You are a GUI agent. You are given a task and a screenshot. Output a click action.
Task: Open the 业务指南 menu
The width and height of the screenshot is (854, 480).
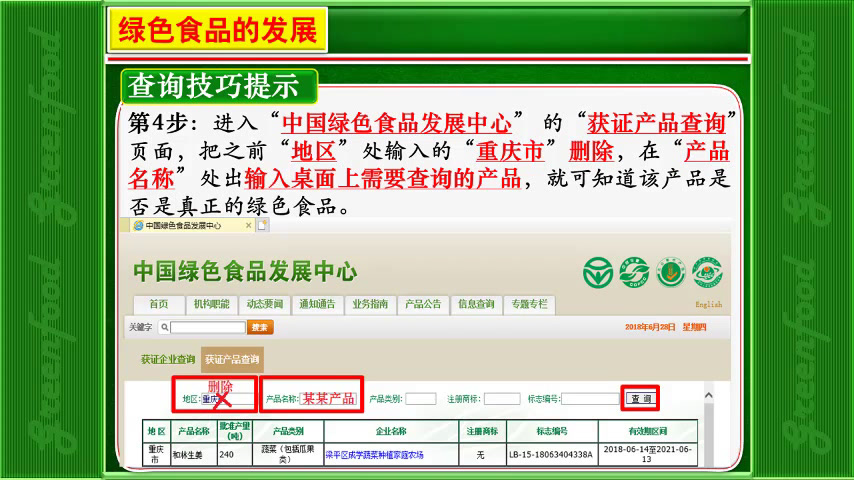(370, 305)
